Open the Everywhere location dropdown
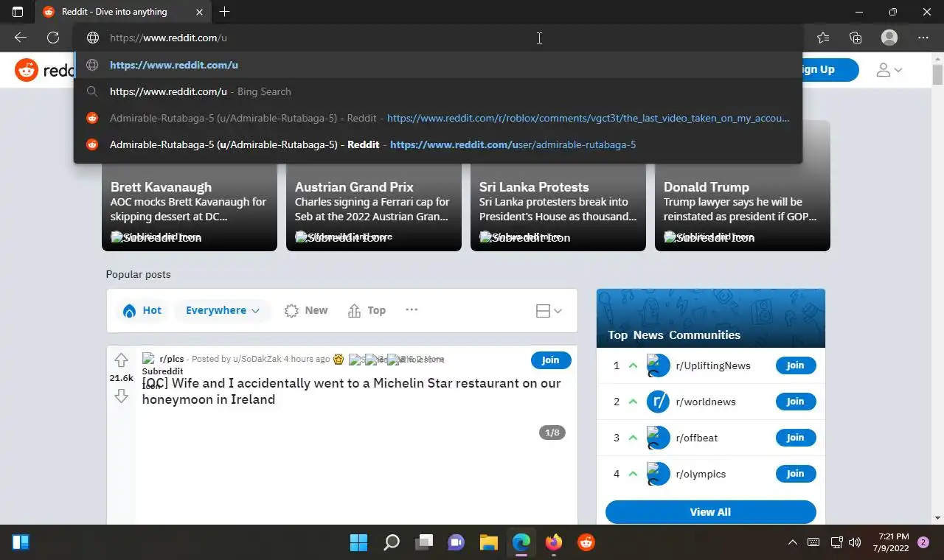 pos(222,310)
